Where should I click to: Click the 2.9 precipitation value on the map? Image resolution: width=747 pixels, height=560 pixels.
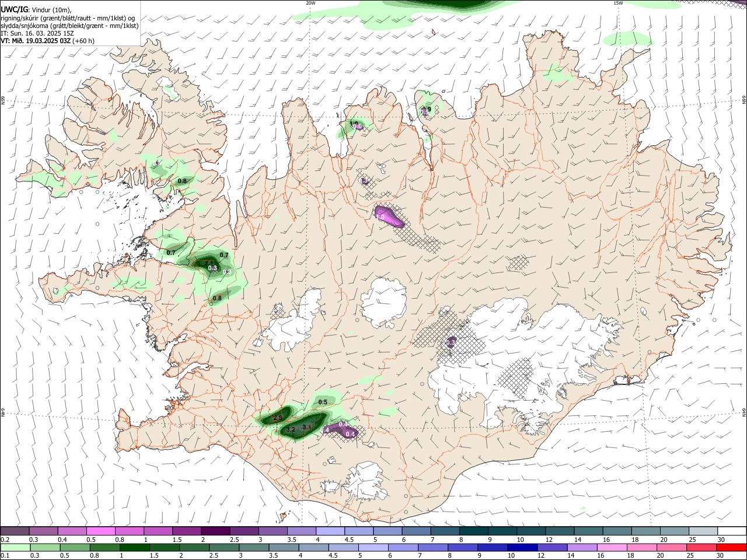[278, 418]
